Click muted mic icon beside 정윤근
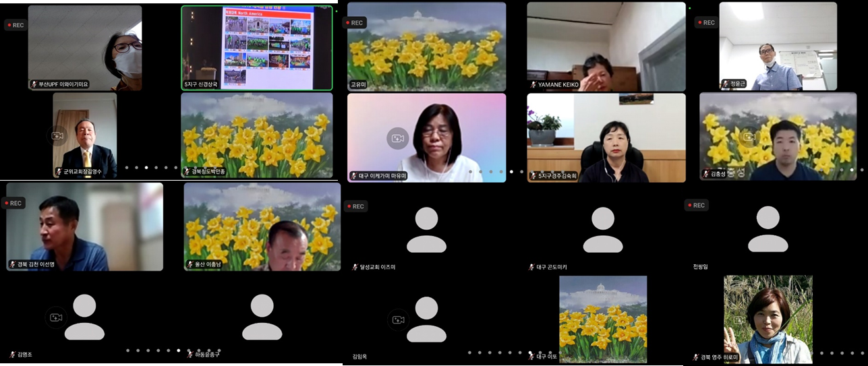Image resolution: width=868 pixels, height=366 pixels. pos(725,84)
